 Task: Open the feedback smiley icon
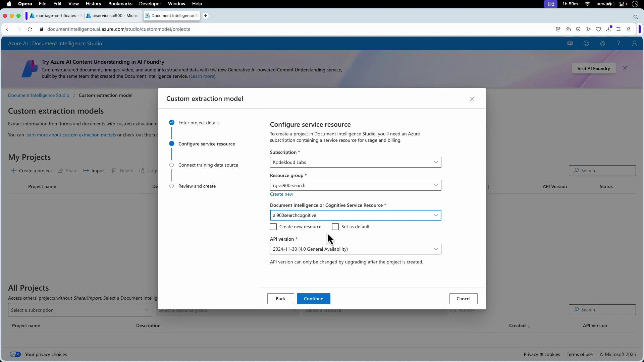(x=586, y=43)
